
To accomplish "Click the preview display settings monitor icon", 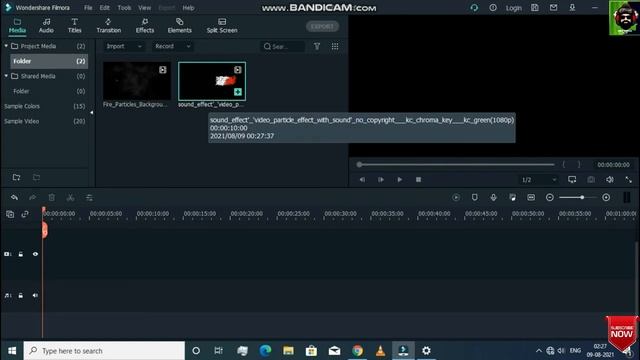I will coord(572,180).
